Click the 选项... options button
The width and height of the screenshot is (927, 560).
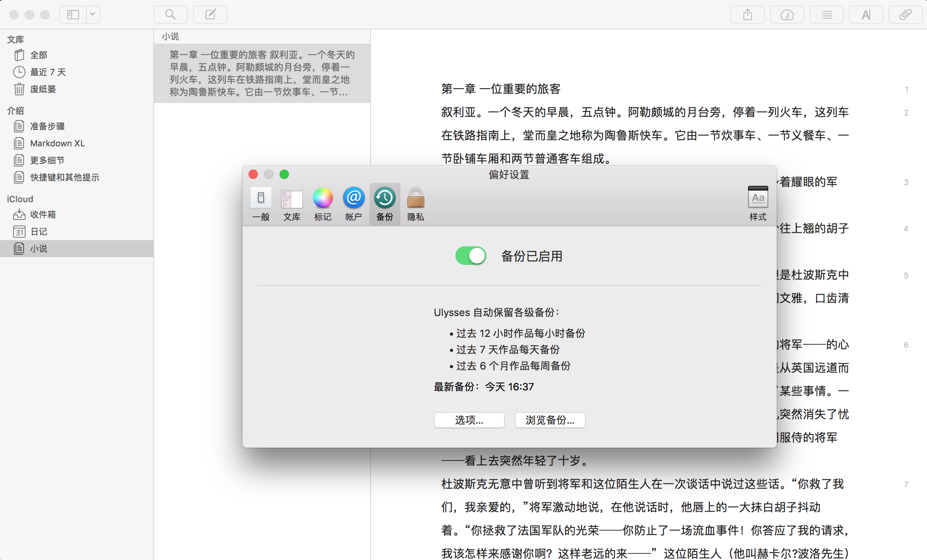[x=469, y=420]
